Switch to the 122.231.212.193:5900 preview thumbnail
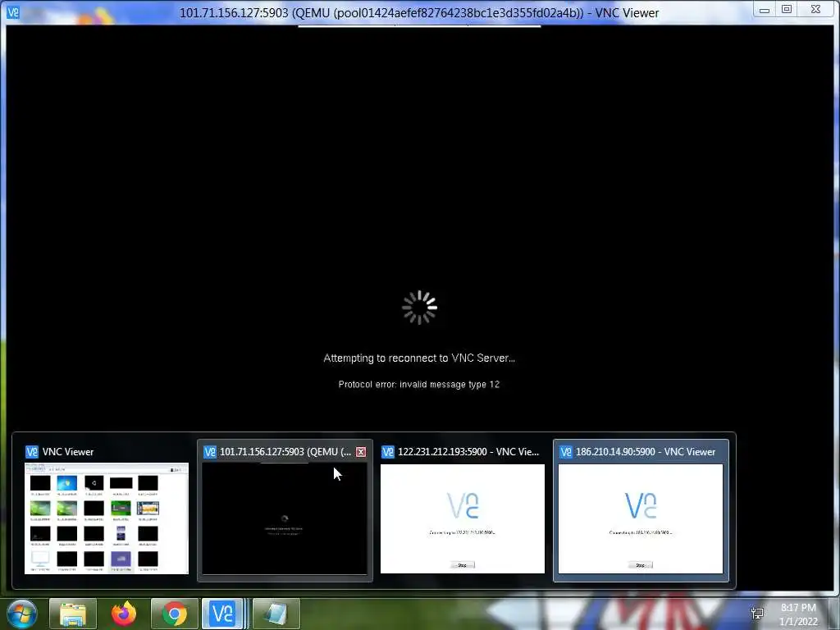Image resolution: width=840 pixels, height=630 pixels. click(x=463, y=518)
